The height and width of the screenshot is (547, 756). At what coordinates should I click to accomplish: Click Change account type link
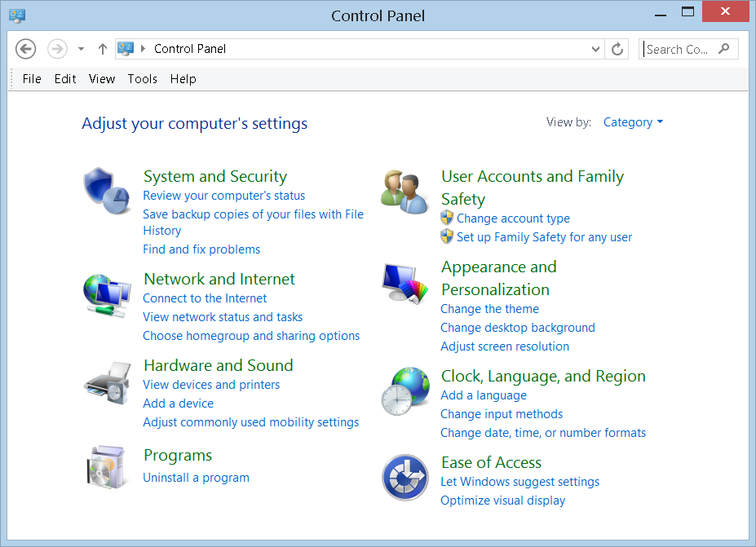pyautogui.click(x=514, y=218)
